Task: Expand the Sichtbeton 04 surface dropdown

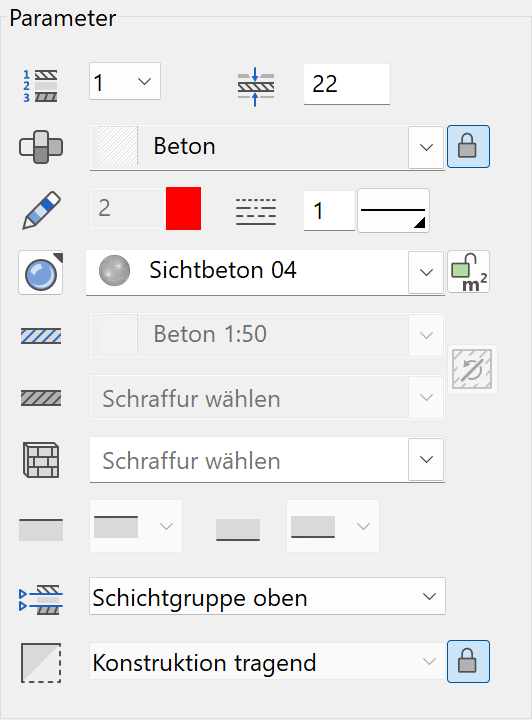Action: (426, 272)
